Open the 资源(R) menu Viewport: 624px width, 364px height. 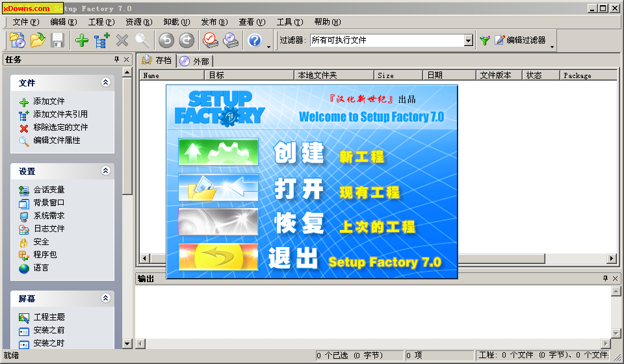coord(139,22)
